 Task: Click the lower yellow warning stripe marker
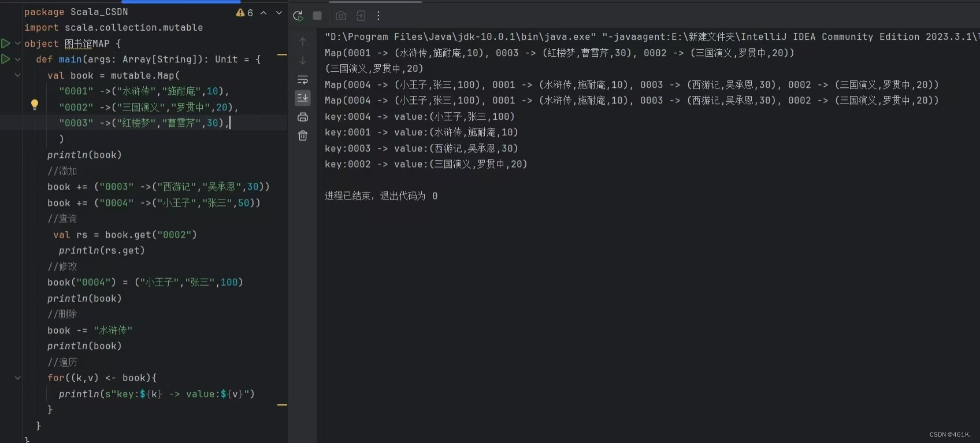[x=283, y=405]
